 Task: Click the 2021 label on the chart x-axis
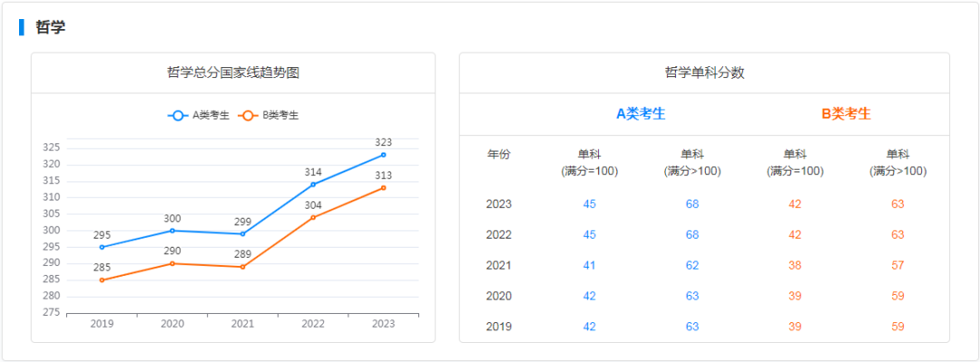coord(242,323)
